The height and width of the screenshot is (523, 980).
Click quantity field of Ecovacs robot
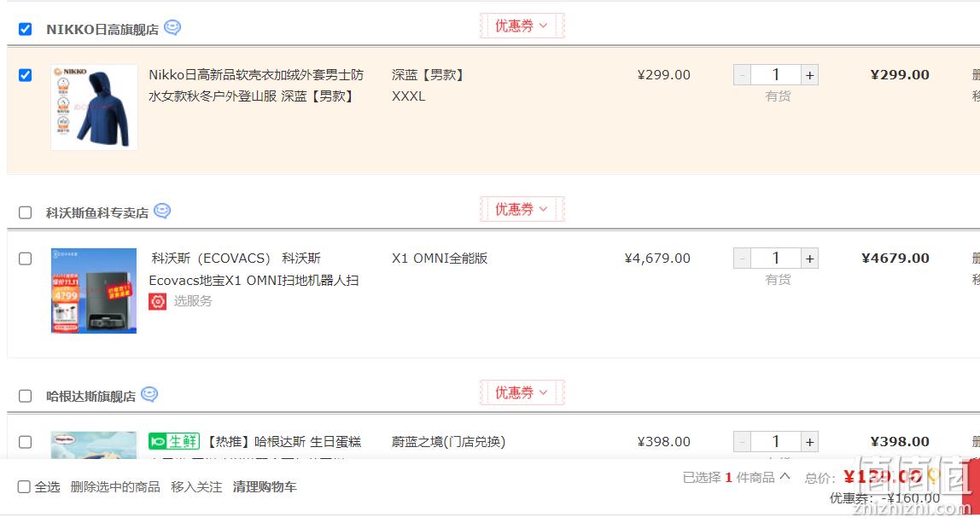[776, 258]
